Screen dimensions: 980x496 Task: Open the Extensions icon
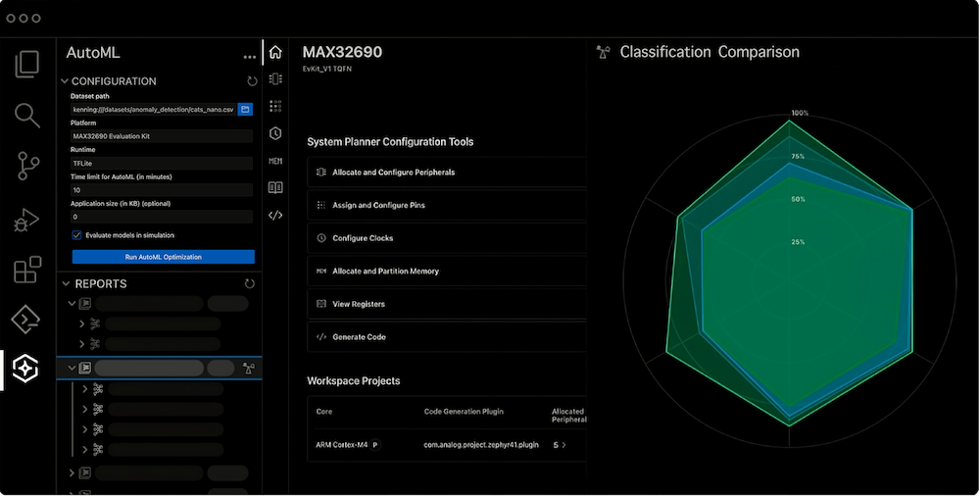[x=27, y=270]
